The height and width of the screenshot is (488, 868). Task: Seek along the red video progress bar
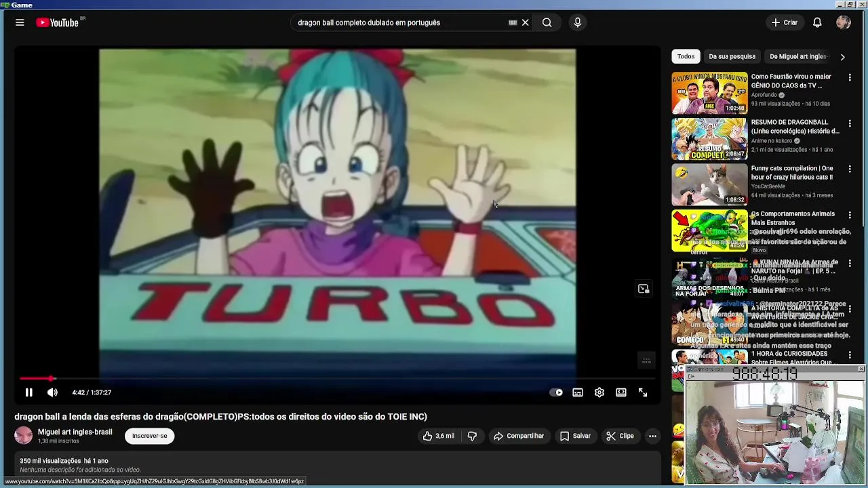point(338,379)
